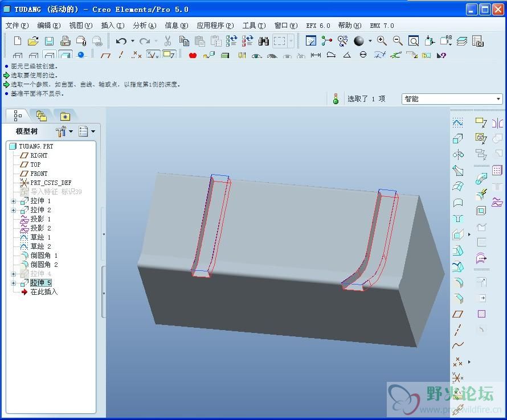This screenshot has width=507, height=420.
Task: Save the TUDANG model with the disk icon
Action: pos(49,41)
